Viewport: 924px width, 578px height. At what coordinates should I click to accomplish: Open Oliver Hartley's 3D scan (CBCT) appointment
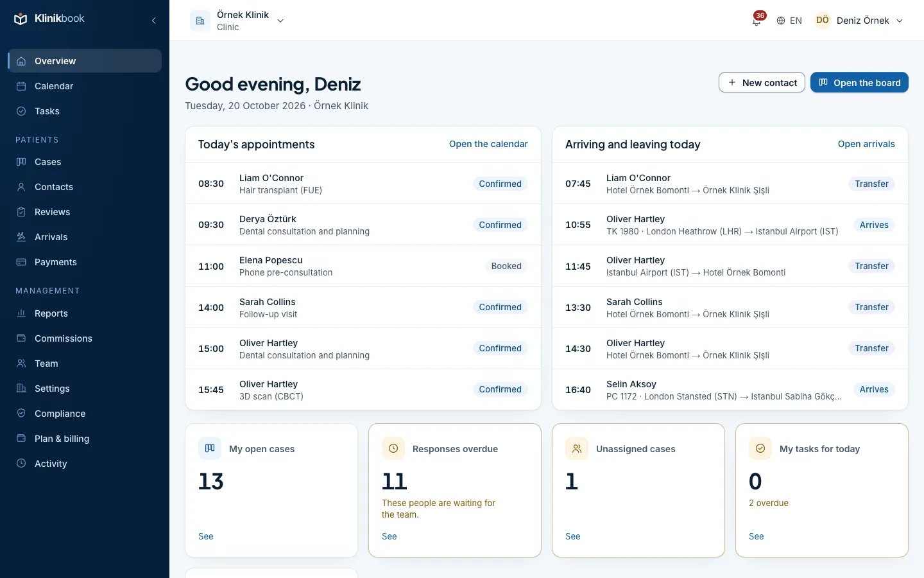coord(363,390)
